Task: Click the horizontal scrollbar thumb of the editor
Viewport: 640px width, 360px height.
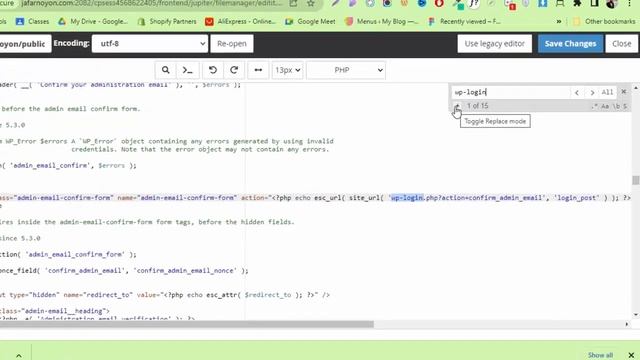Action: tap(187, 324)
